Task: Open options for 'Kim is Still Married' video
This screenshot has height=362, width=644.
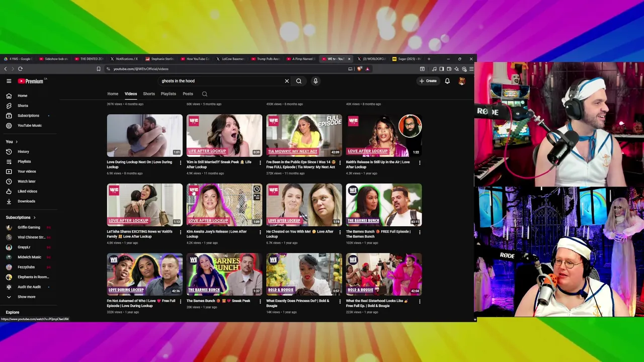Action: [260, 162]
